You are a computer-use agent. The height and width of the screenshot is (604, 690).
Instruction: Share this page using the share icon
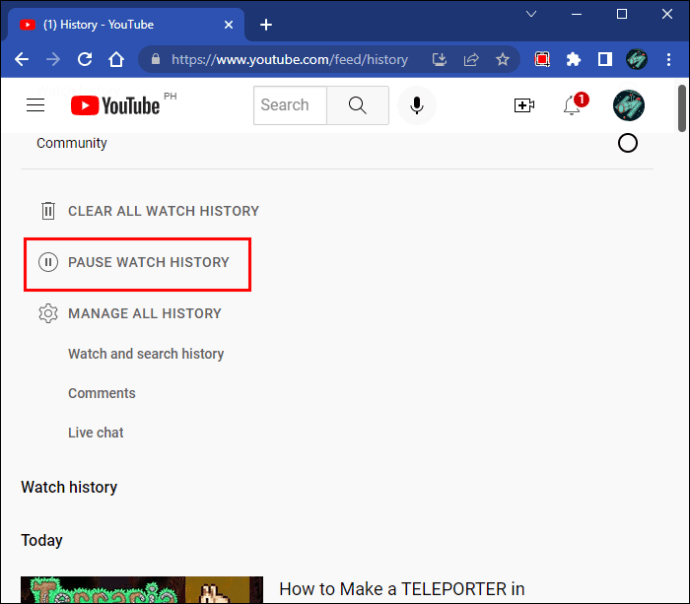471,59
